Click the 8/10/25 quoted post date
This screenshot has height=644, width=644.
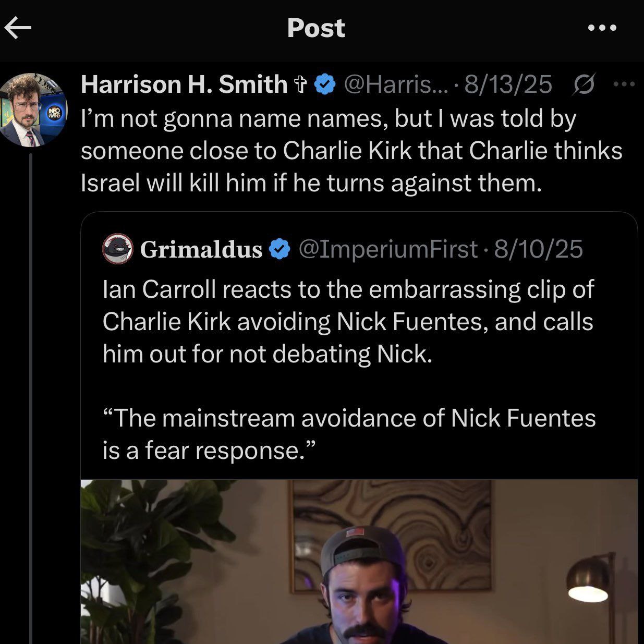click(x=538, y=249)
